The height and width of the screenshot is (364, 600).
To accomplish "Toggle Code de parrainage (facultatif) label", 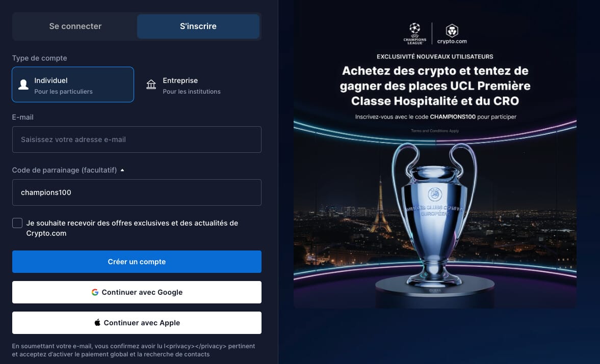I will 64,171.
